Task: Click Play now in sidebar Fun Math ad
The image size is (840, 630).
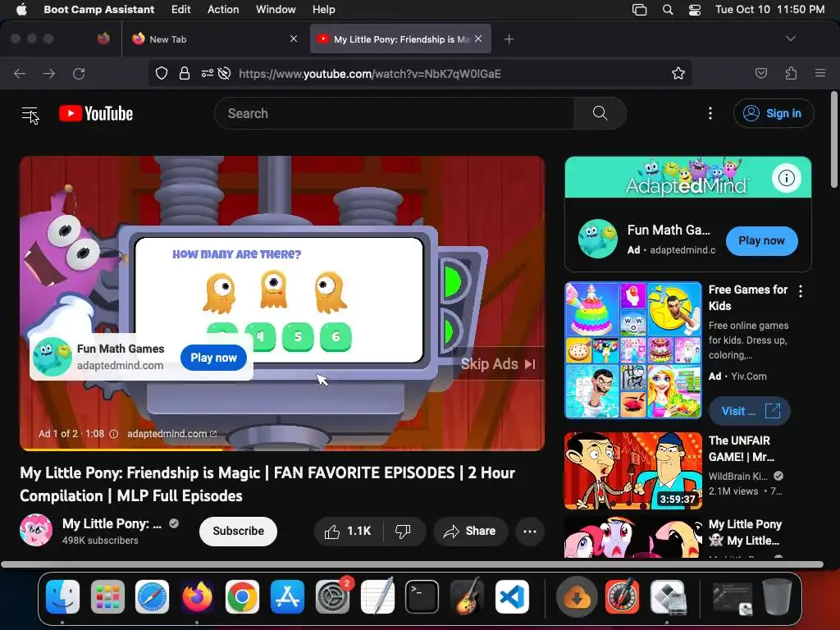Action: (761, 240)
